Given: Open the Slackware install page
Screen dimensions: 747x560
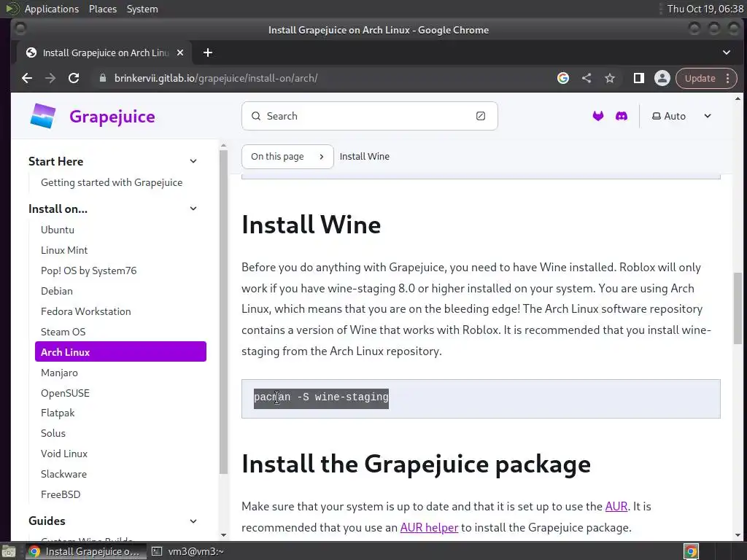Looking at the screenshot, I should (64, 474).
